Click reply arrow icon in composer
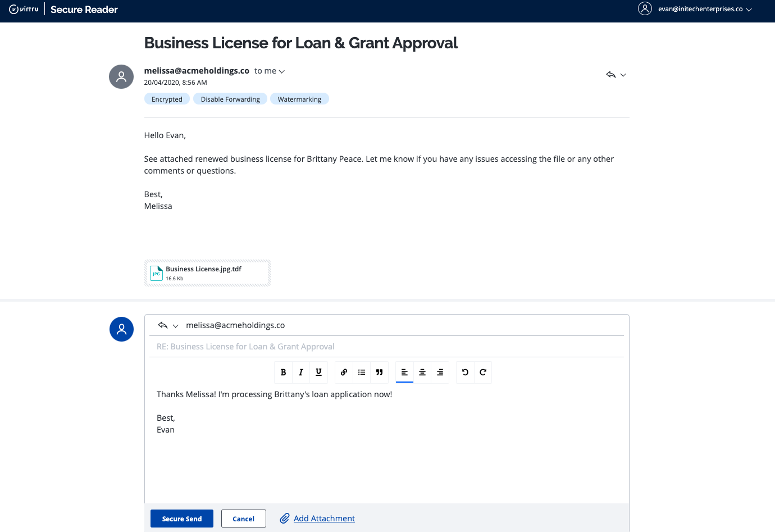This screenshot has height=532, width=775. [x=163, y=325]
